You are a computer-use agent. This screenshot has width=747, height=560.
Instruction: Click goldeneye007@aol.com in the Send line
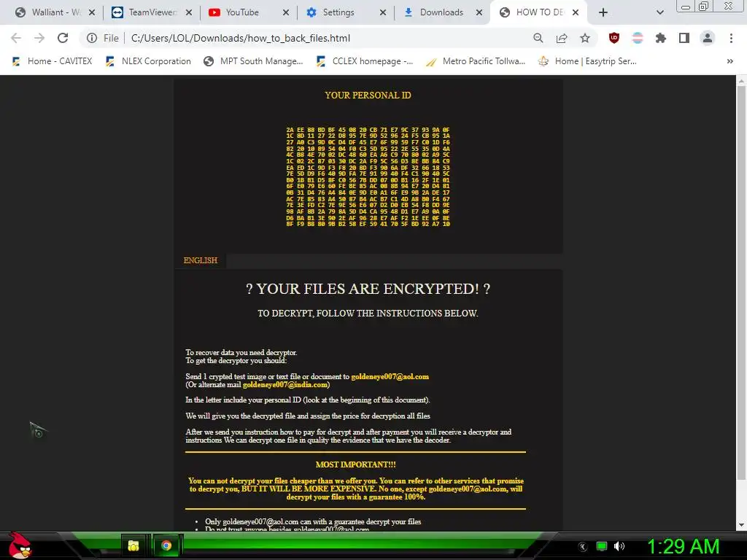390,377
